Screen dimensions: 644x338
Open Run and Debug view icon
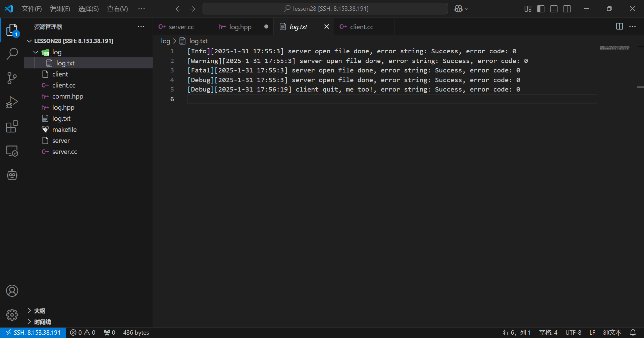click(12, 102)
